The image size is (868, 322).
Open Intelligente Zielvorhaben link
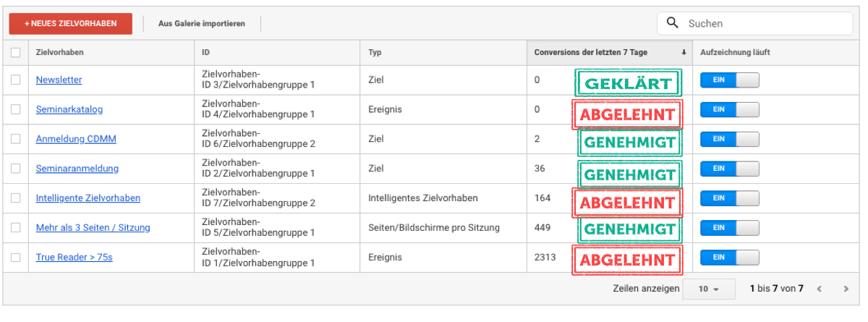pos(88,198)
